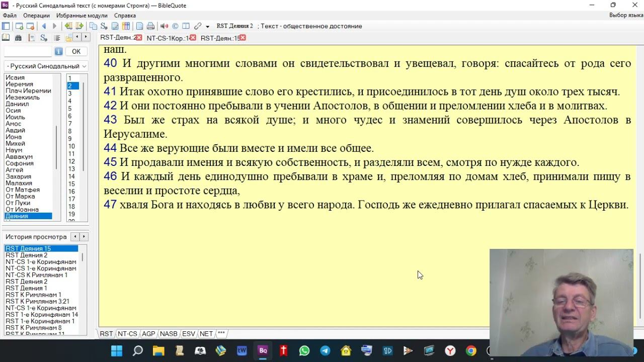Print the current chapter with printer icon

pyautogui.click(x=150, y=26)
